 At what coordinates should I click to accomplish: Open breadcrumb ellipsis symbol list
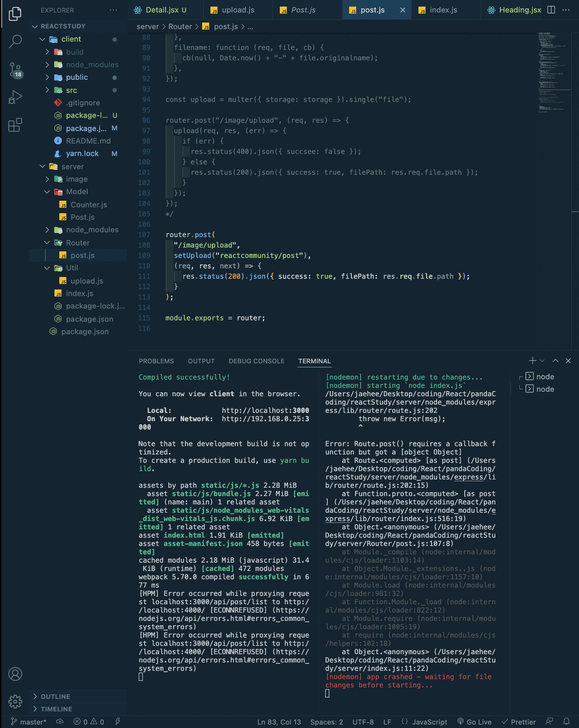pos(250,27)
